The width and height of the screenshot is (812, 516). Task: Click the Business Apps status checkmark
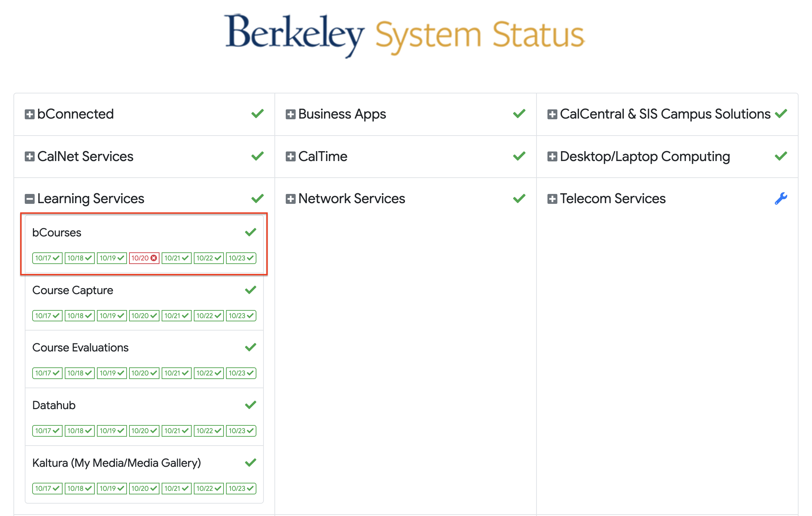click(519, 114)
